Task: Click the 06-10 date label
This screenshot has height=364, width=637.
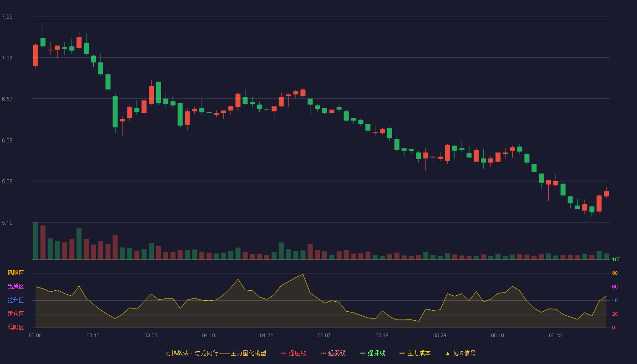Action: tap(497, 335)
